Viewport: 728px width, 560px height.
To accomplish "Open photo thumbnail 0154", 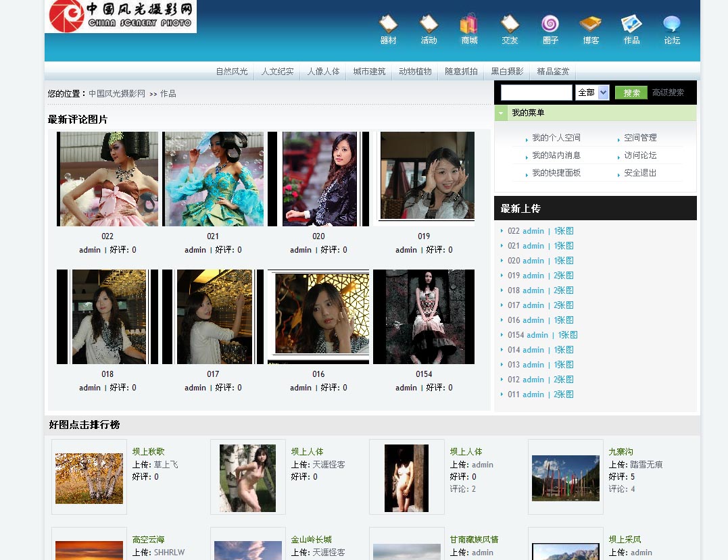I will pyautogui.click(x=424, y=317).
